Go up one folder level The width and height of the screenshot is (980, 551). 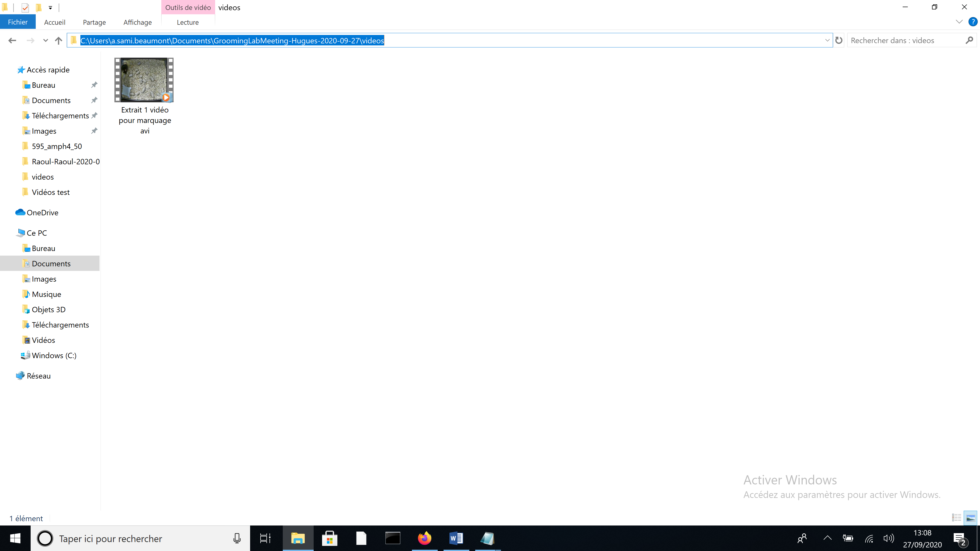(x=58, y=40)
